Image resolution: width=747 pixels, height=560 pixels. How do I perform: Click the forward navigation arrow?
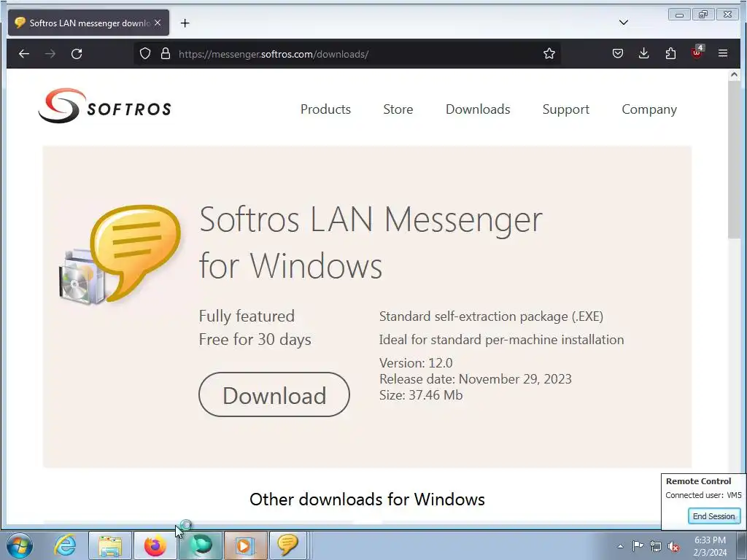(x=50, y=54)
